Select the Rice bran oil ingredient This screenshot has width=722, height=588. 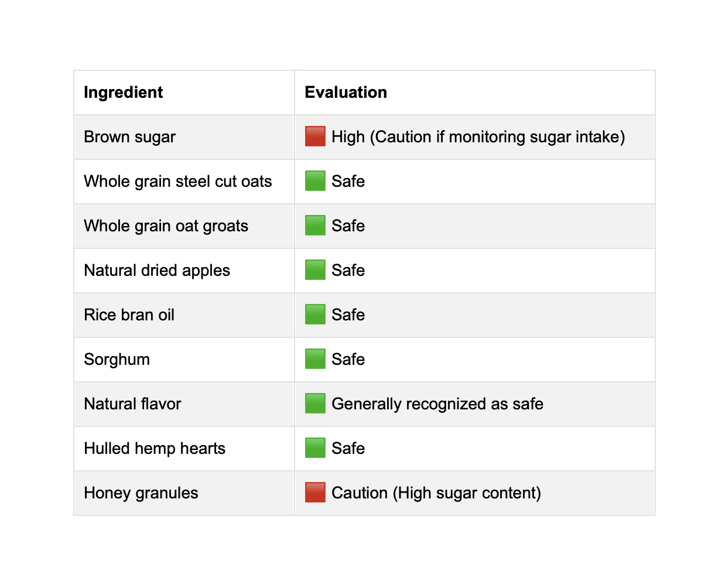pos(129,314)
